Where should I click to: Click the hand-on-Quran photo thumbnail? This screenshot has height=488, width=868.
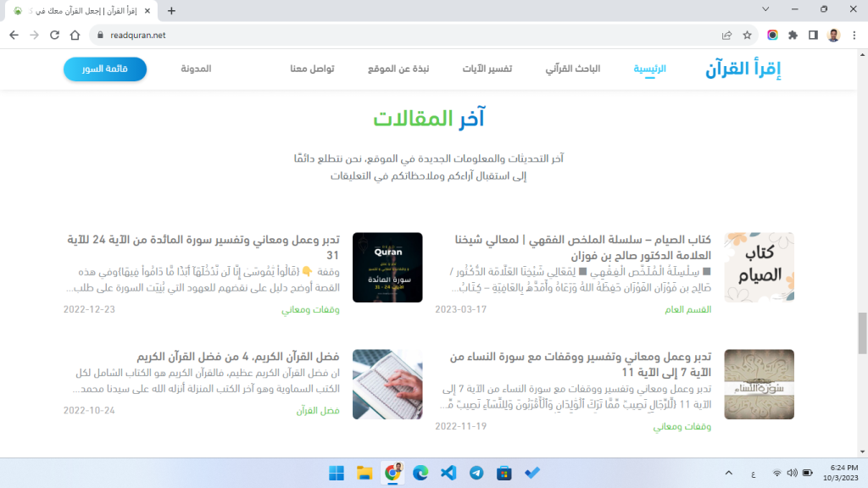click(x=387, y=384)
